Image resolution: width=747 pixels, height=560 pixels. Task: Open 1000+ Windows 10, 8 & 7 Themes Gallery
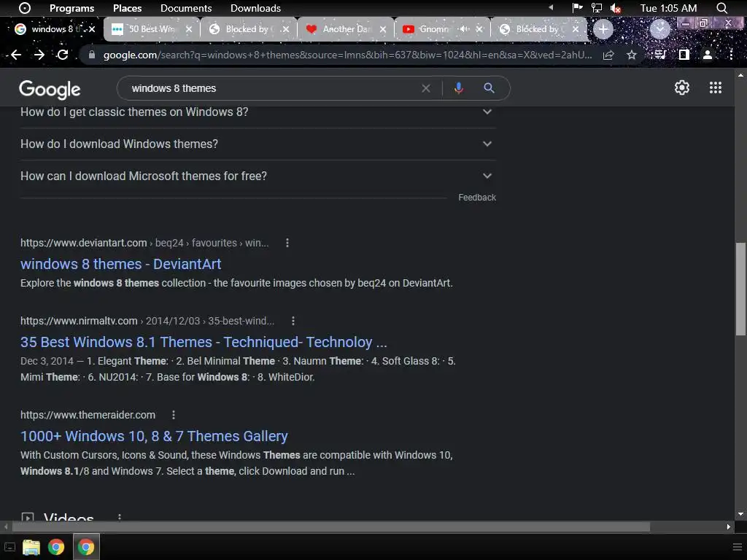(x=155, y=436)
